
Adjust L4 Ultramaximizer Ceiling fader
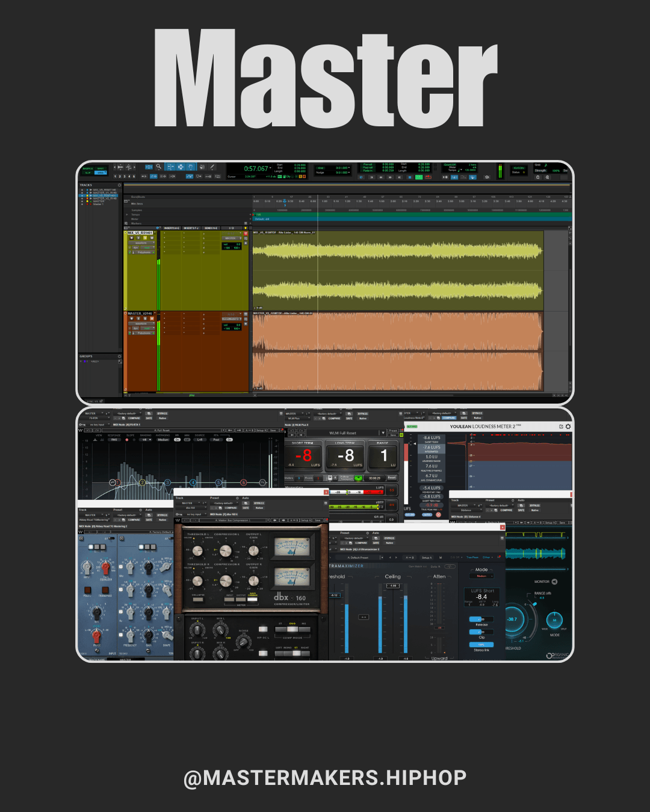click(x=393, y=586)
